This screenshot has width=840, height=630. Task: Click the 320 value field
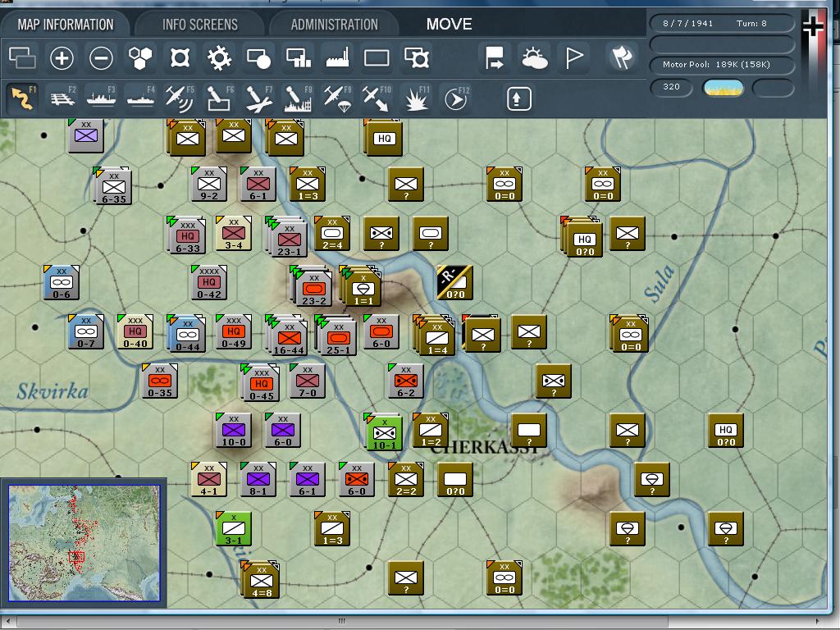(x=671, y=87)
